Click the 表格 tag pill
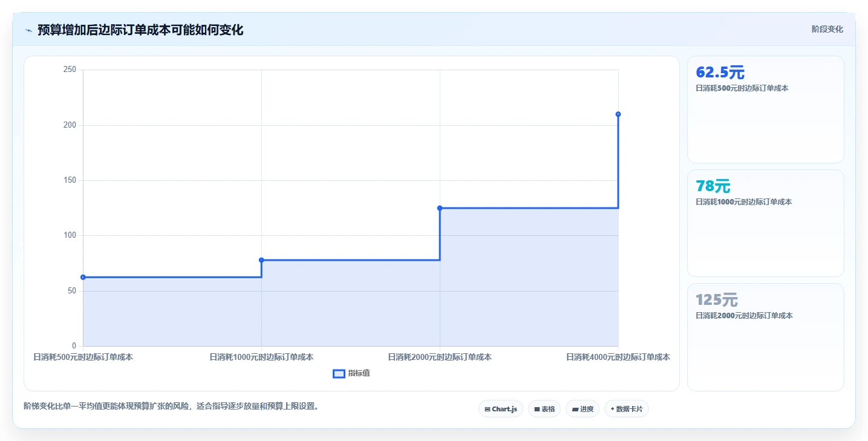The image size is (868, 441). click(x=544, y=409)
